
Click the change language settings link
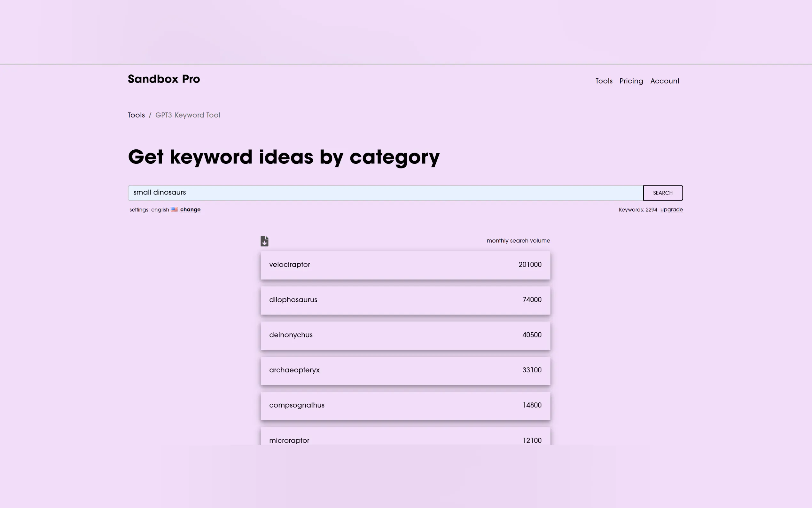tap(190, 210)
